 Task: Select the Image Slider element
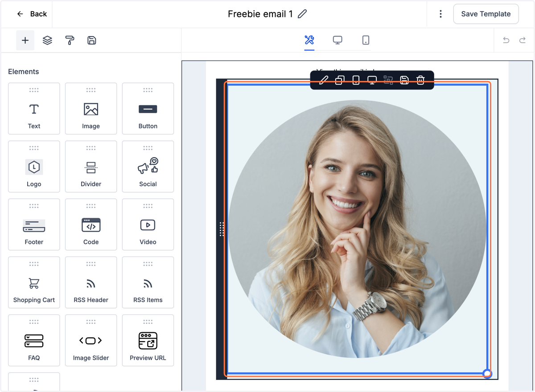(x=91, y=340)
